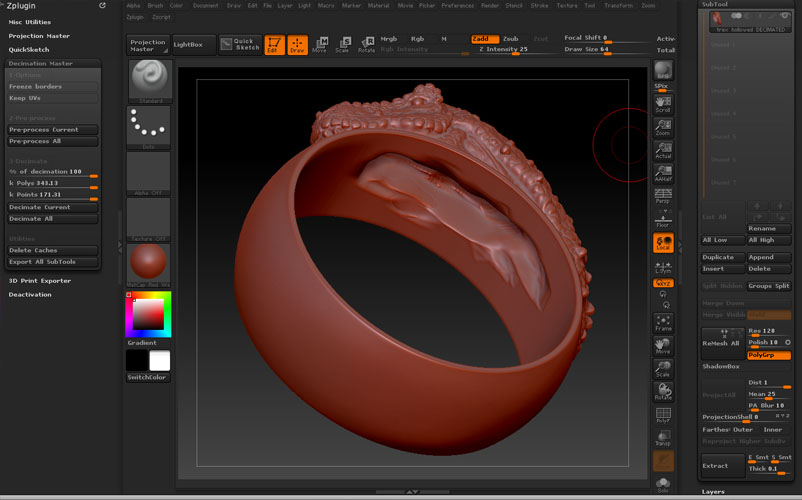Toggle Freeze borders option
The height and width of the screenshot is (500, 802).
coord(52,87)
